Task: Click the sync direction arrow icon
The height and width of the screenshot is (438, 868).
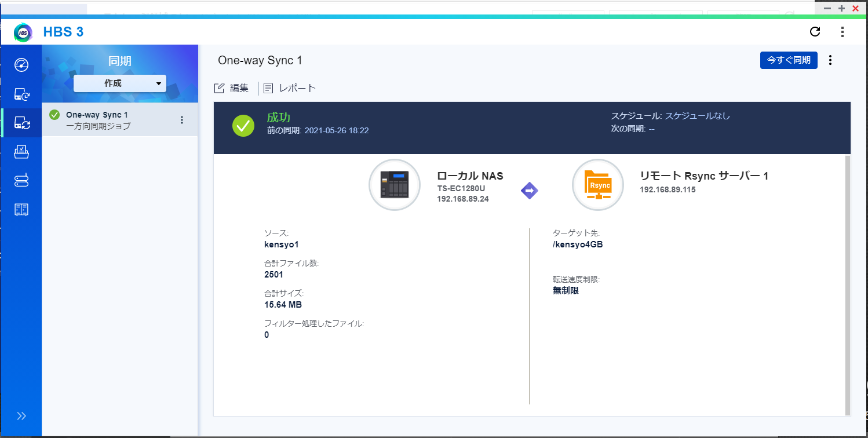Action: [x=530, y=190]
